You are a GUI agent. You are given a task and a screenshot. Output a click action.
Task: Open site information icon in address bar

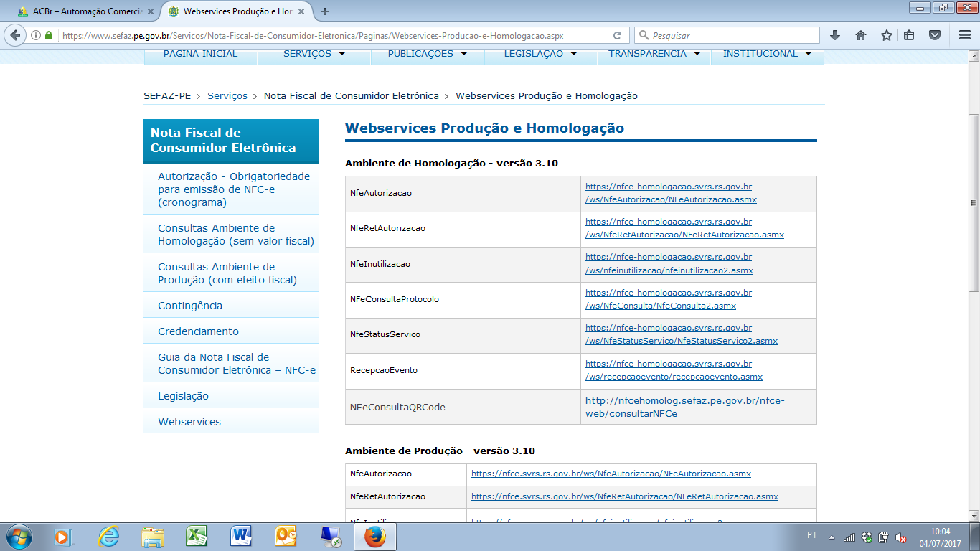pos(37,35)
